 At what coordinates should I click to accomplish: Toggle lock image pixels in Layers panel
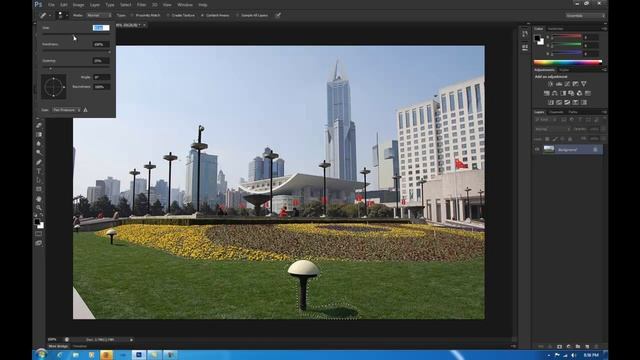click(x=555, y=139)
